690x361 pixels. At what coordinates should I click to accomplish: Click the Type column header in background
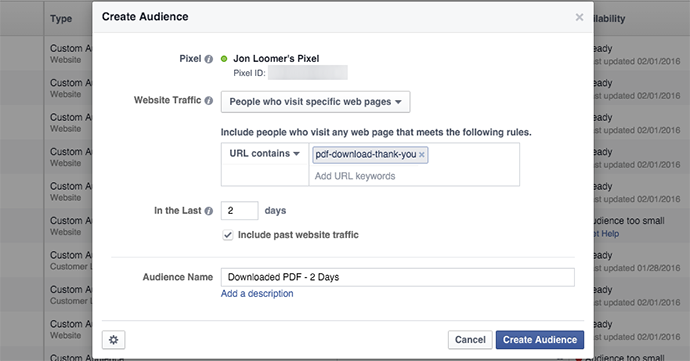pos(61,18)
